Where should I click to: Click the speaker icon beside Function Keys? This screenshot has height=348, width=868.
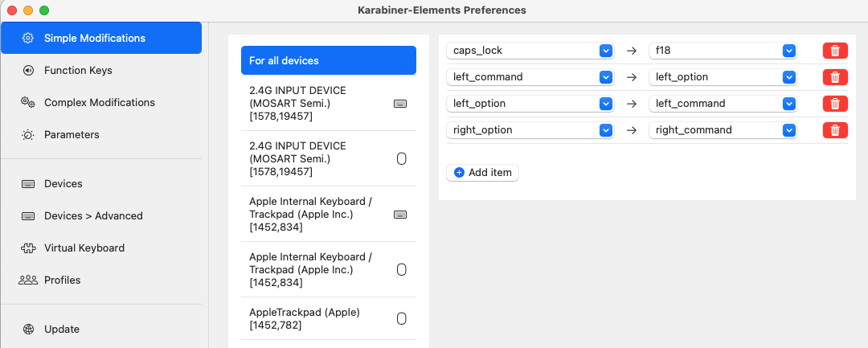tap(27, 70)
